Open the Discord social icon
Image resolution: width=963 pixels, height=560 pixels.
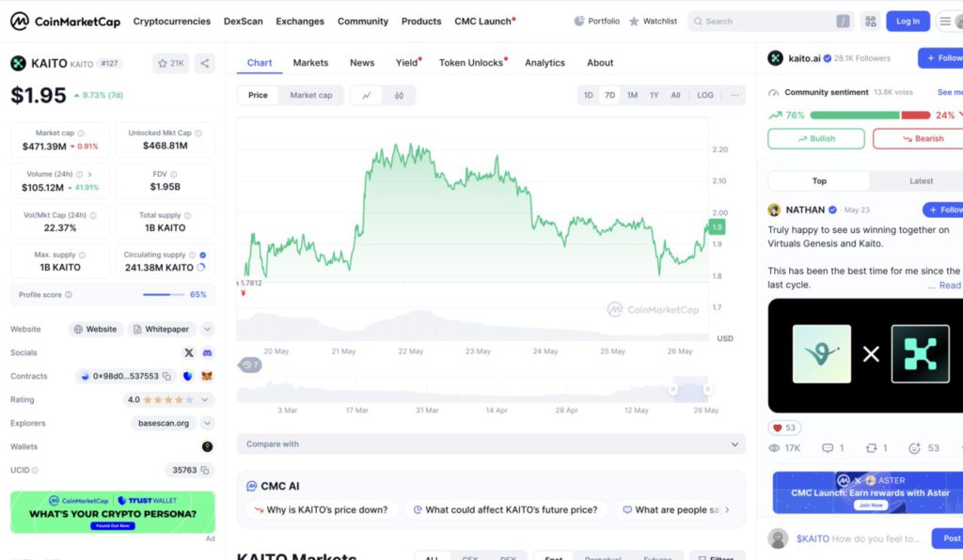[x=207, y=352]
